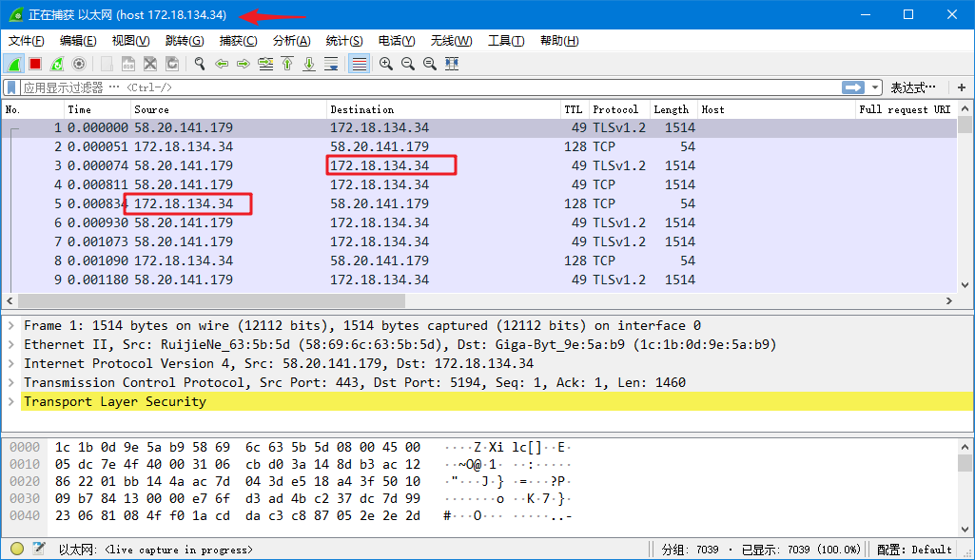This screenshot has height=560, width=975.
Task: Toggle auto-scroll during live capture
Action: [x=331, y=64]
